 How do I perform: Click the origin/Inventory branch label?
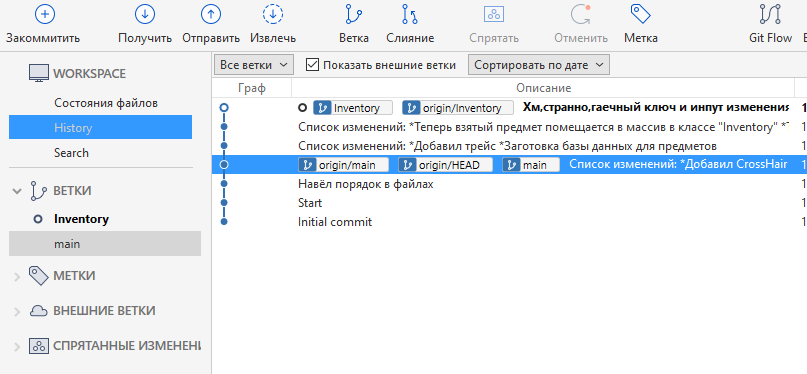[x=458, y=108]
